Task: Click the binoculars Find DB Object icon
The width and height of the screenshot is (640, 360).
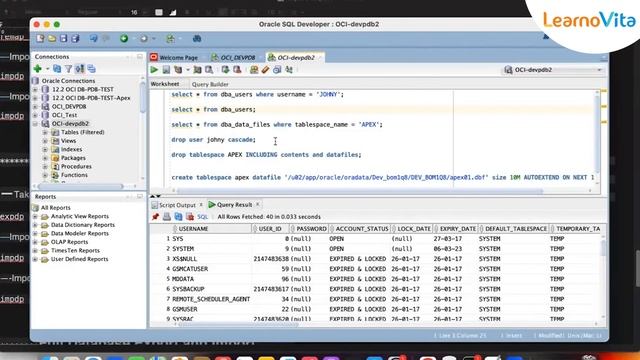Action: [x=197, y=38]
